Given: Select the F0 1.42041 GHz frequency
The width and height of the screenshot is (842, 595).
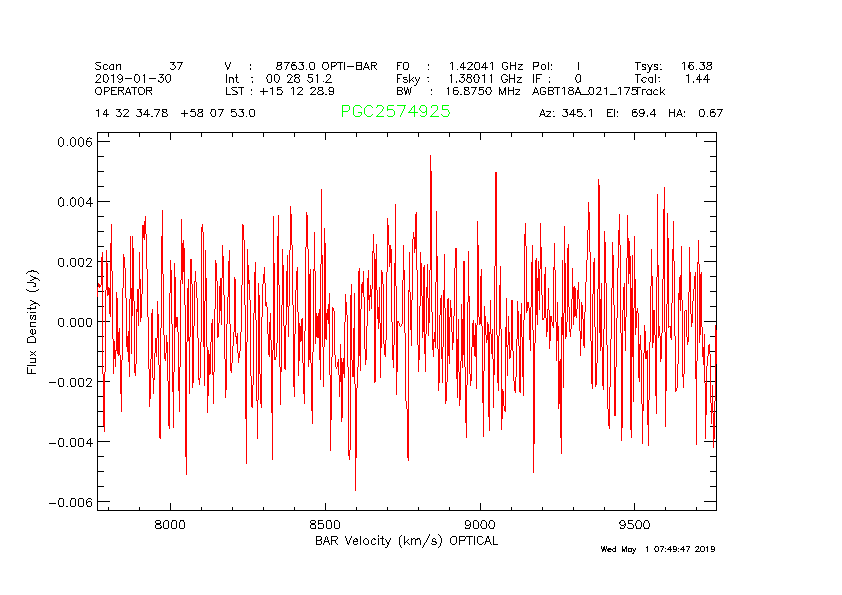Looking at the screenshot, I should click(x=459, y=66).
